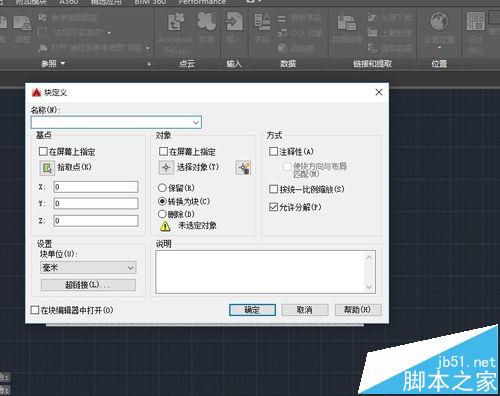
Task: Click the Y coordinate input field
Action: click(96, 203)
